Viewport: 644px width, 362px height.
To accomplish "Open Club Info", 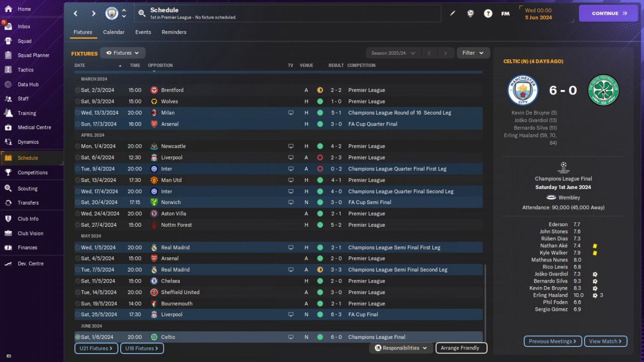I will pyautogui.click(x=28, y=219).
